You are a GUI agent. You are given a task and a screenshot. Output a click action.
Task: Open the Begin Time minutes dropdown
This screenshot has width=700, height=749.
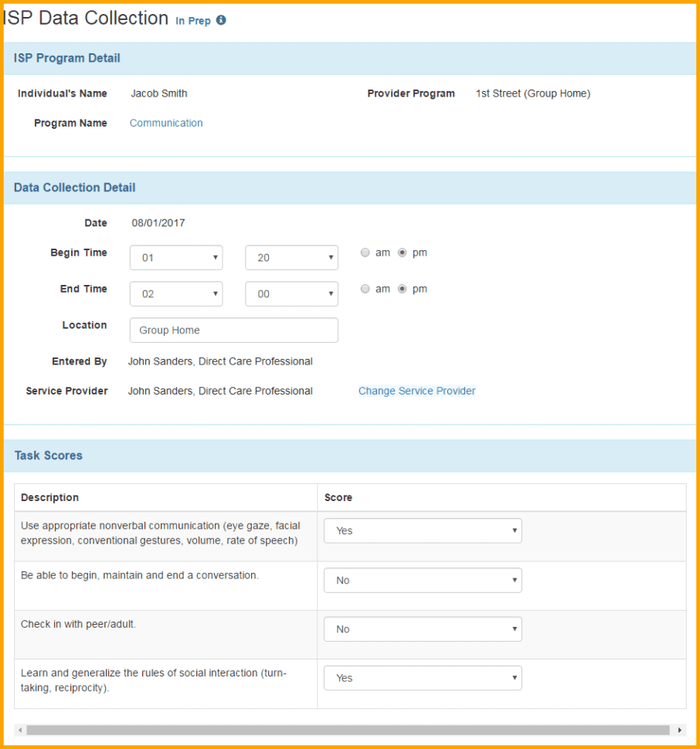pos(291,257)
